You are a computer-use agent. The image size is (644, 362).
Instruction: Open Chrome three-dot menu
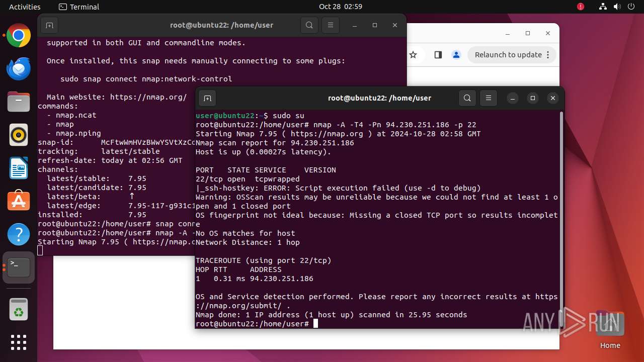[x=548, y=55]
